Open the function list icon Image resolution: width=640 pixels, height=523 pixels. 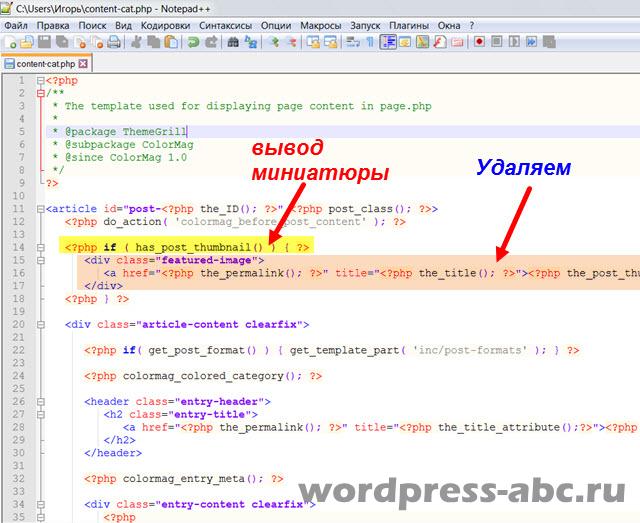click(440, 42)
